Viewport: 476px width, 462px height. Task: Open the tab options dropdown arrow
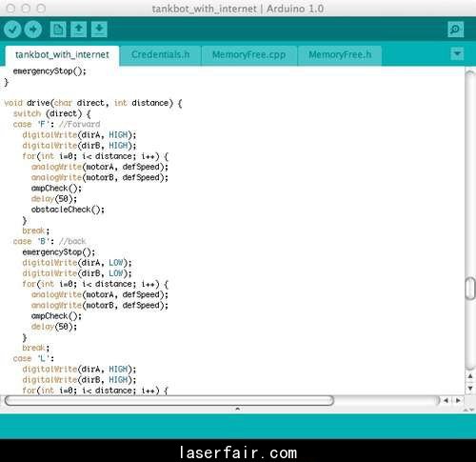[x=457, y=53]
